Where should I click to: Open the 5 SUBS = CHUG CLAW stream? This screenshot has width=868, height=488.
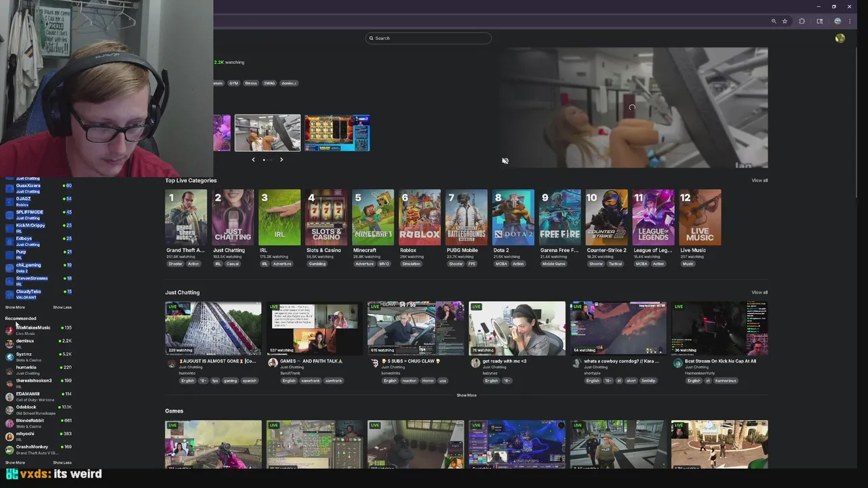(416, 329)
